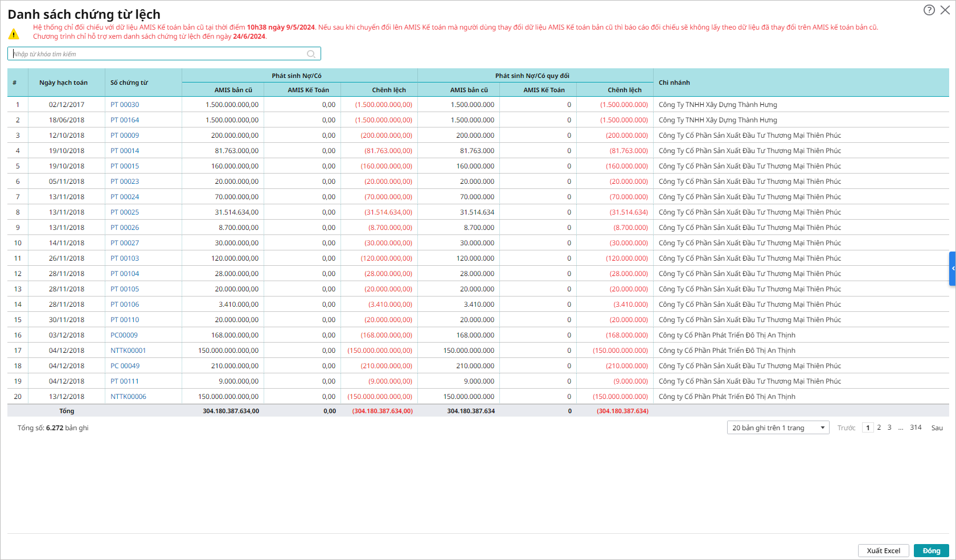Open voucher PT 00014

click(x=125, y=151)
